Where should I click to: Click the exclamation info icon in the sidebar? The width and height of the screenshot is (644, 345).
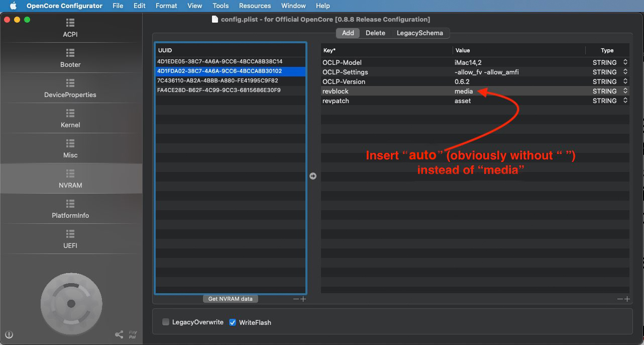point(9,334)
